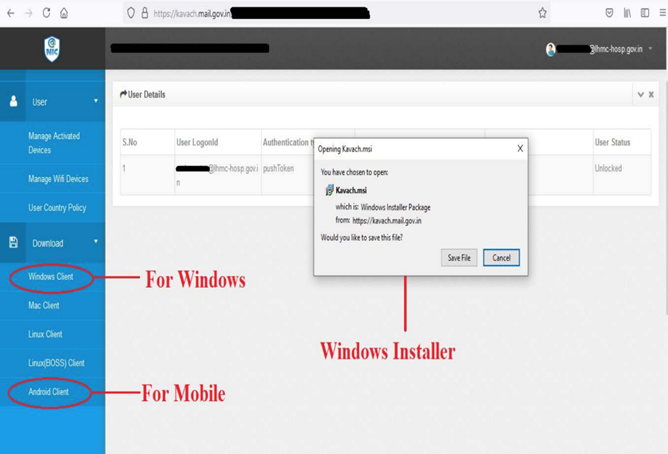Click Android Client download link
This screenshot has width=668, height=454.
coord(48,392)
